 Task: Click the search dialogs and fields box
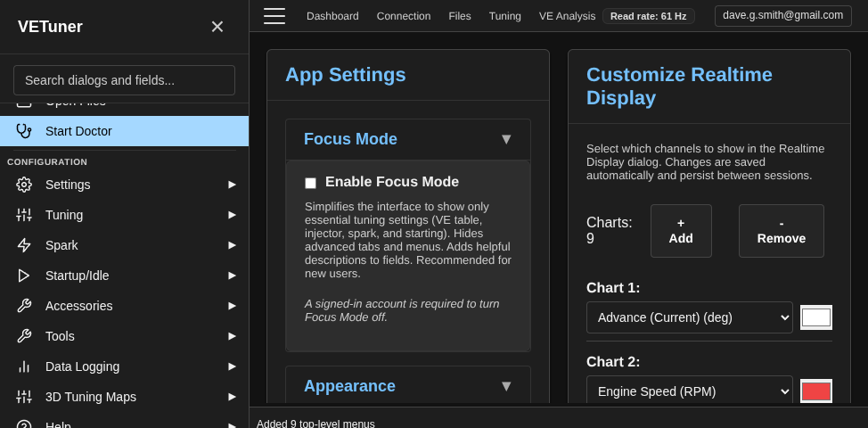coord(124,80)
